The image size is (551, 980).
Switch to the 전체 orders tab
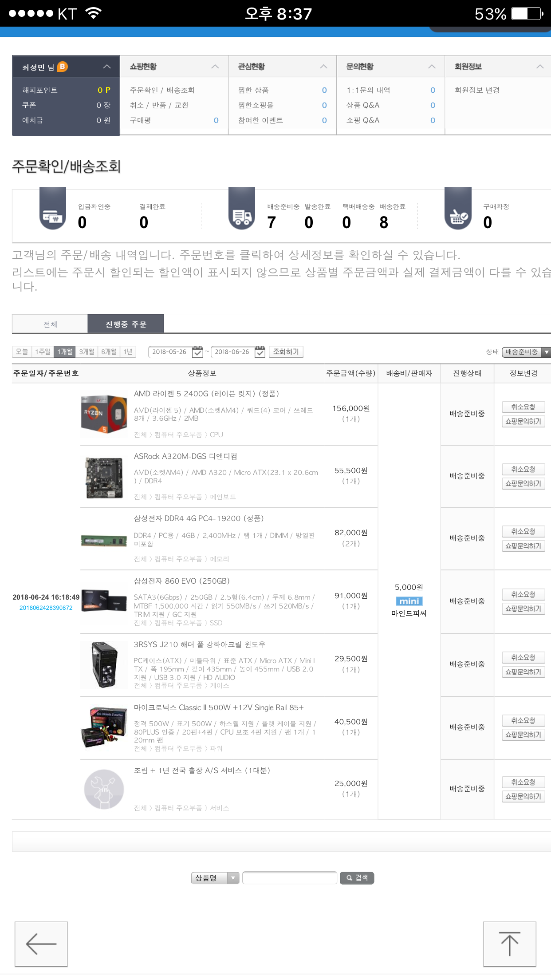50,324
